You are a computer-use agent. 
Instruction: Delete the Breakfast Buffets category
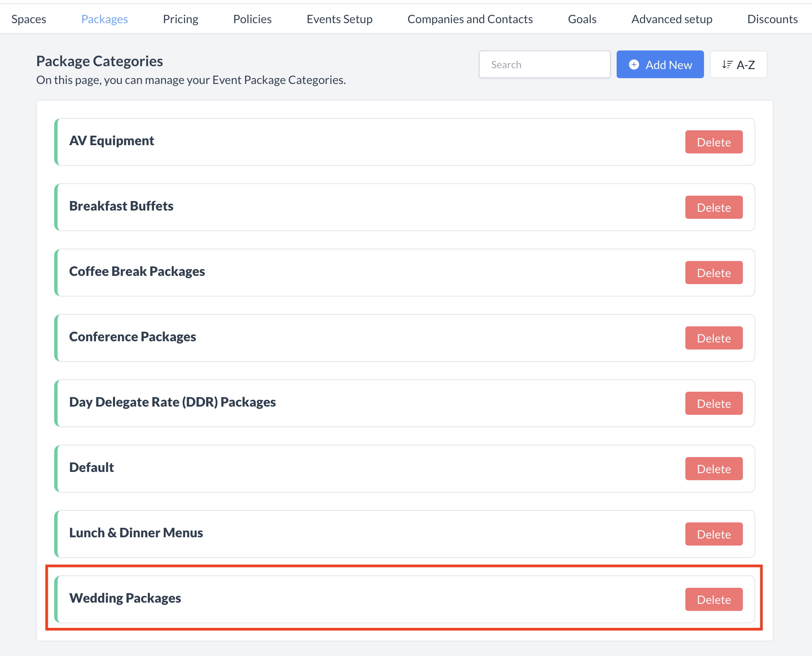click(714, 207)
